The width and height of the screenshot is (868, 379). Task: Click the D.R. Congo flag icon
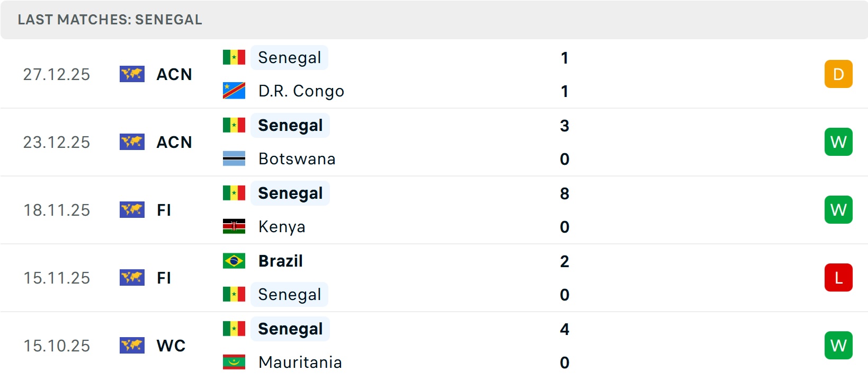pos(234,91)
